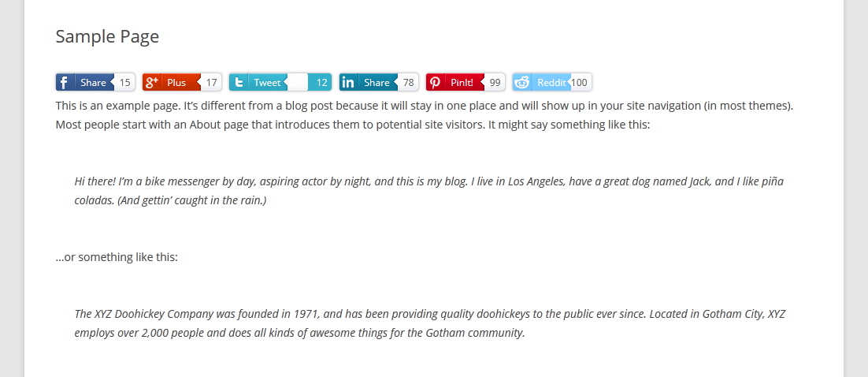The width and height of the screenshot is (868, 377).
Task: Open the Pinterest pin count 99
Action: click(x=495, y=83)
